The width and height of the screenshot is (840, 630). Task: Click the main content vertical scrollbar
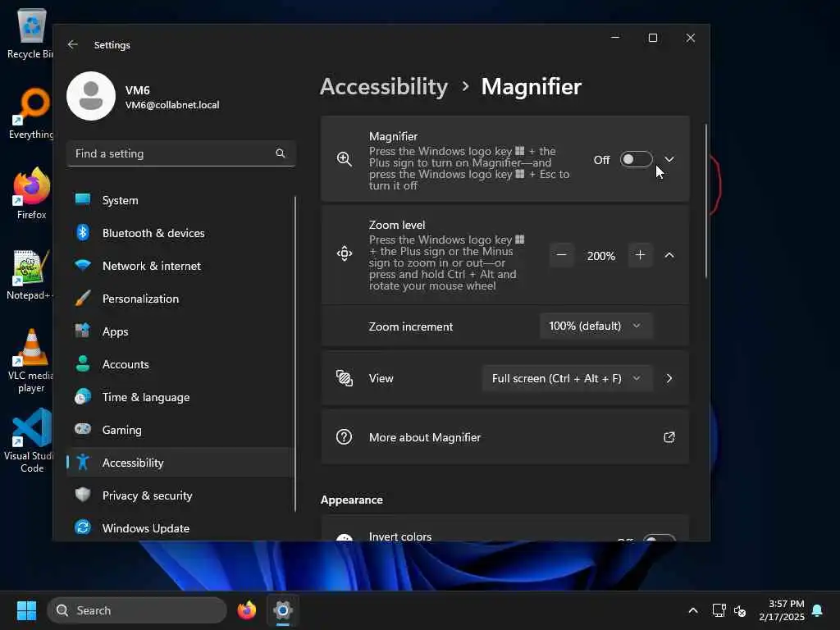(706, 201)
